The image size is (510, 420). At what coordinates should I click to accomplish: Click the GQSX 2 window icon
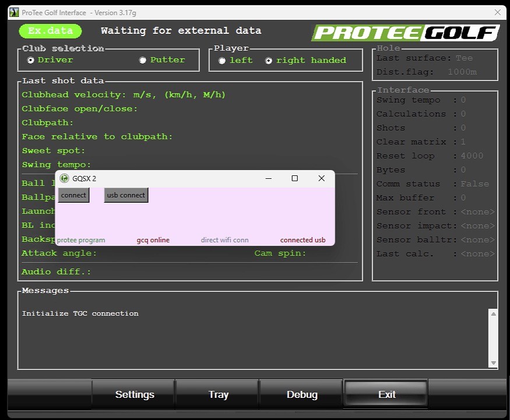tap(64, 178)
